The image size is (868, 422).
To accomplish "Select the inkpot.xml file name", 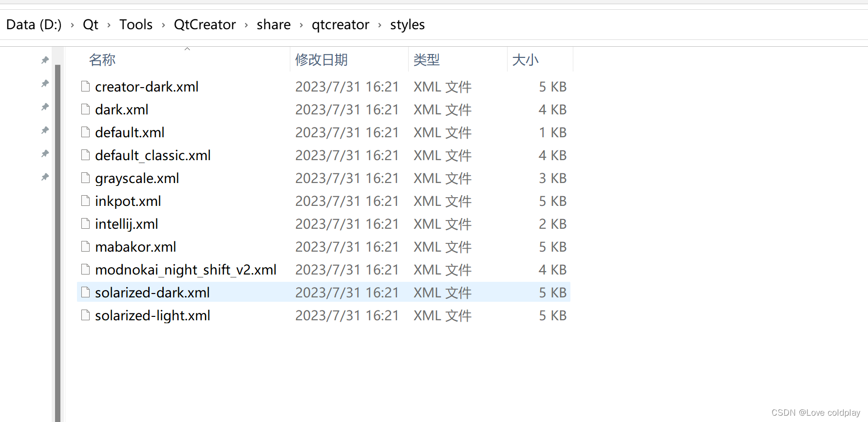I will pyautogui.click(x=128, y=201).
